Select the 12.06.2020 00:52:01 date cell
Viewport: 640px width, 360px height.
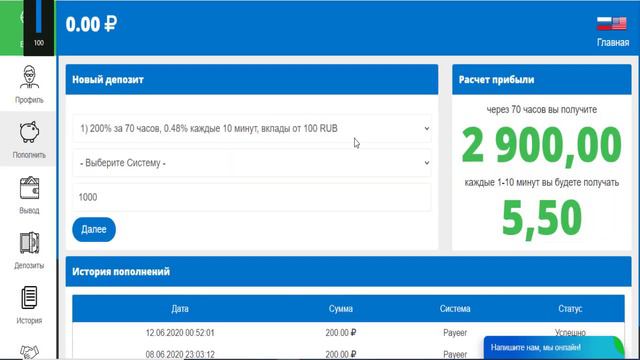180,333
